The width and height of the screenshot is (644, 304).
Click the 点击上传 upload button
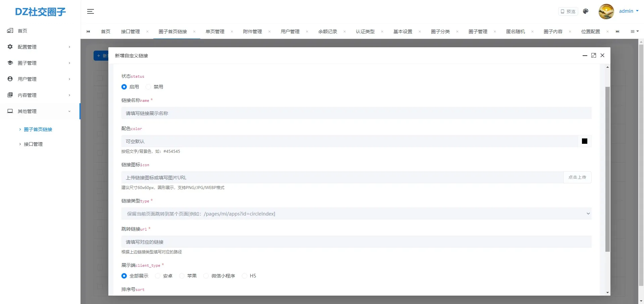coord(577,177)
